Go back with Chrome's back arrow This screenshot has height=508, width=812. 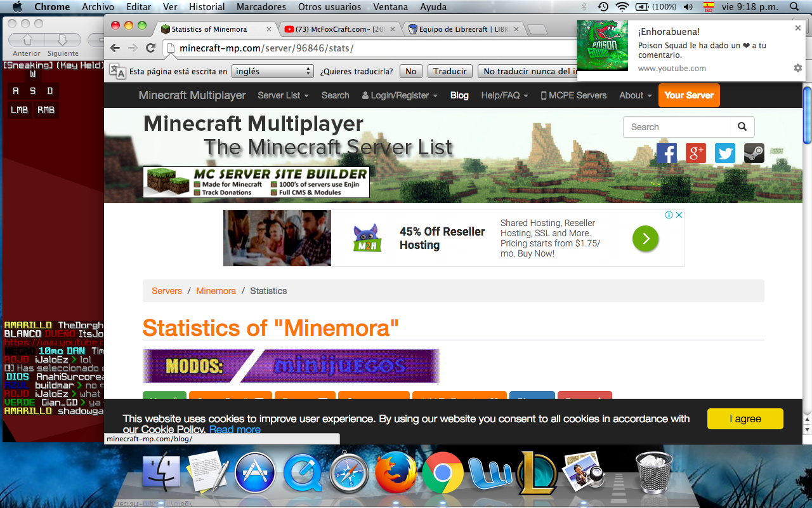[x=115, y=48]
